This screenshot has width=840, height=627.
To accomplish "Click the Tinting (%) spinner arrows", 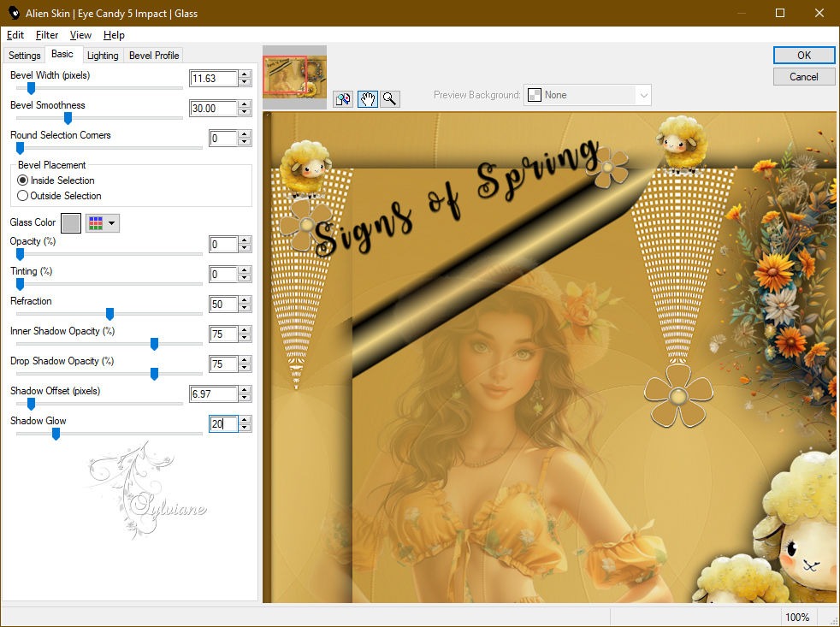I will click(x=245, y=275).
